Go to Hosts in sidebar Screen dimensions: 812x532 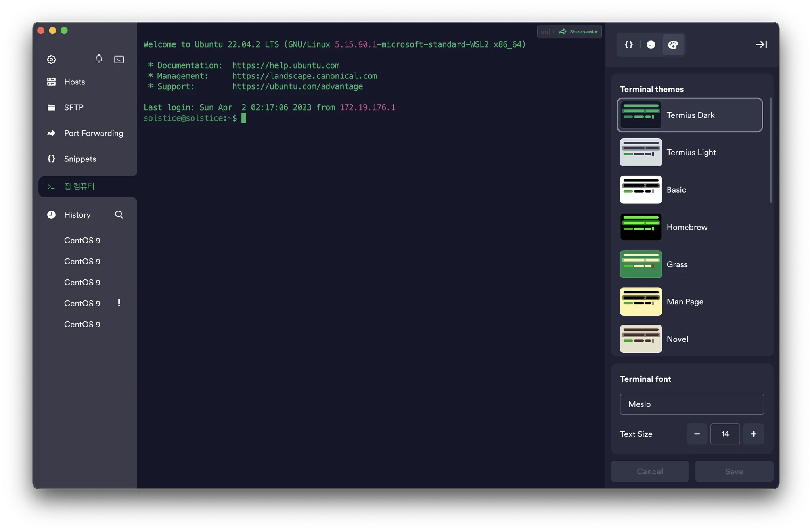tap(75, 82)
